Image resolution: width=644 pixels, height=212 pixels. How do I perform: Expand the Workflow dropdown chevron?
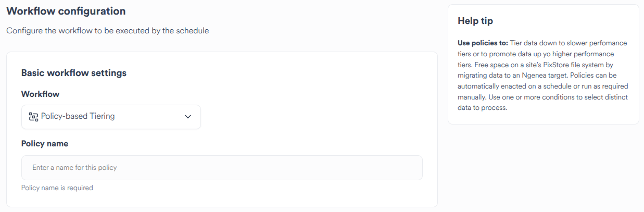click(188, 117)
